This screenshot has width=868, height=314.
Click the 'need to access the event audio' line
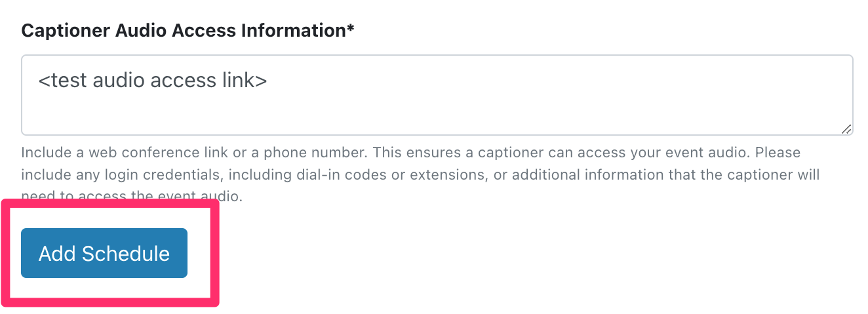132,196
